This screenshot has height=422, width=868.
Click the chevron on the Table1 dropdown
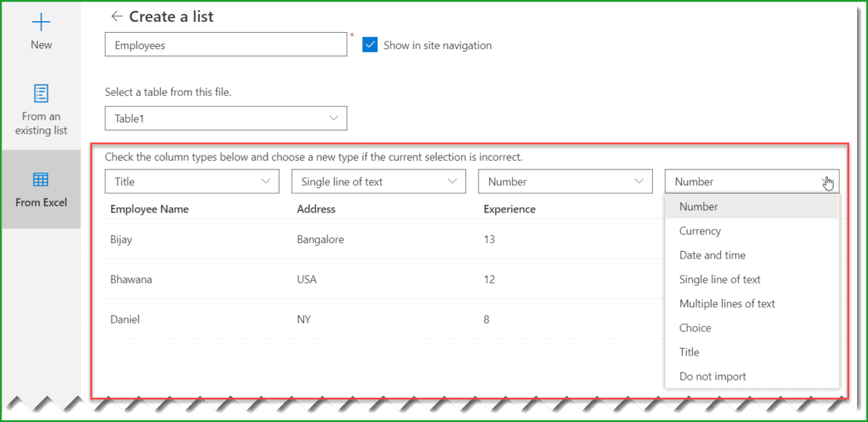[334, 118]
